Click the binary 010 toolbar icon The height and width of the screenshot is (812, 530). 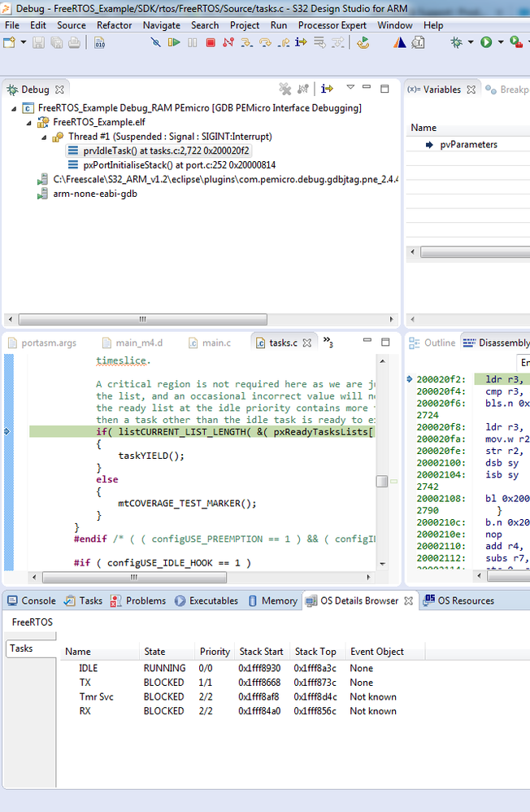pos(100,42)
